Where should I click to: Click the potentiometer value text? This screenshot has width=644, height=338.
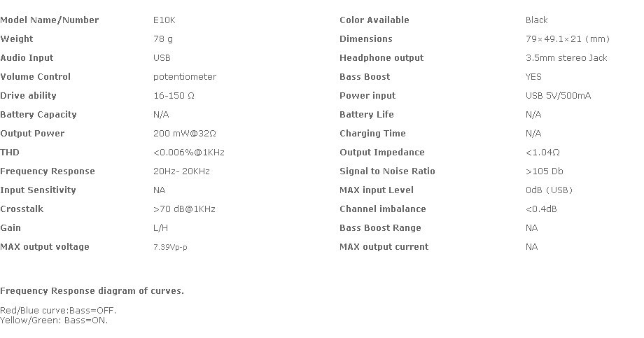pyautogui.click(x=185, y=77)
